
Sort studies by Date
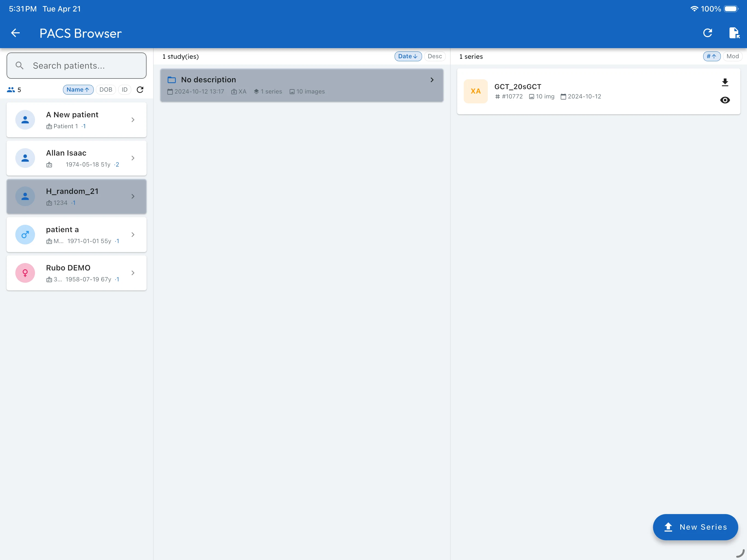(408, 56)
